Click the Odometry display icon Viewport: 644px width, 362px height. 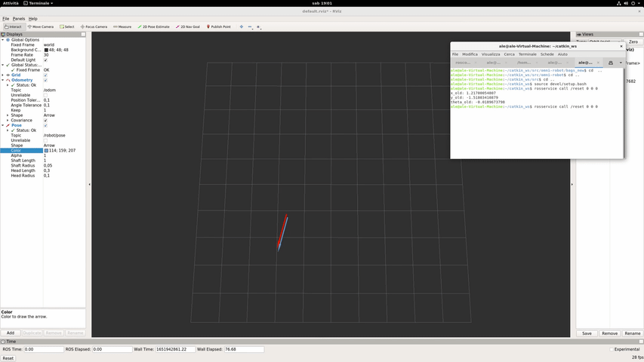(8, 80)
